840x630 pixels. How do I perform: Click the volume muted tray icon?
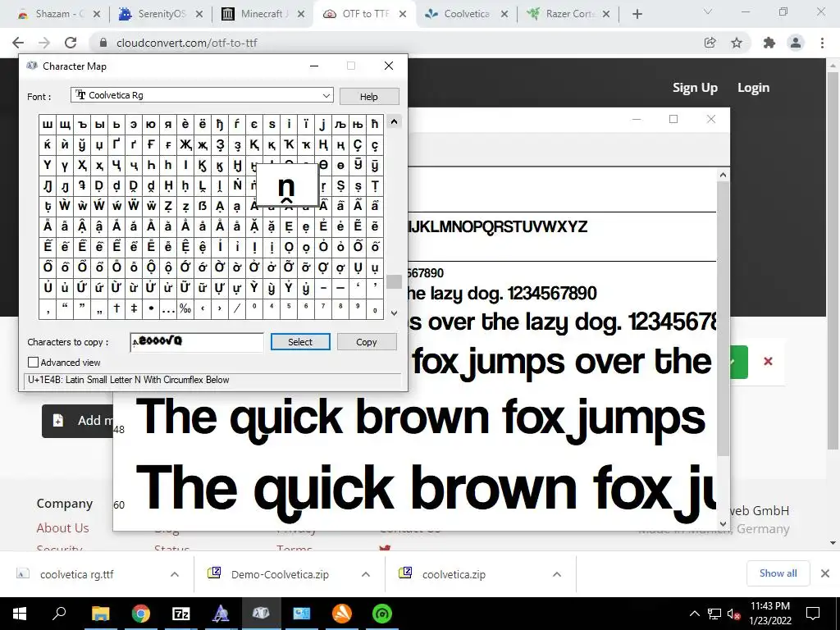tap(734, 614)
